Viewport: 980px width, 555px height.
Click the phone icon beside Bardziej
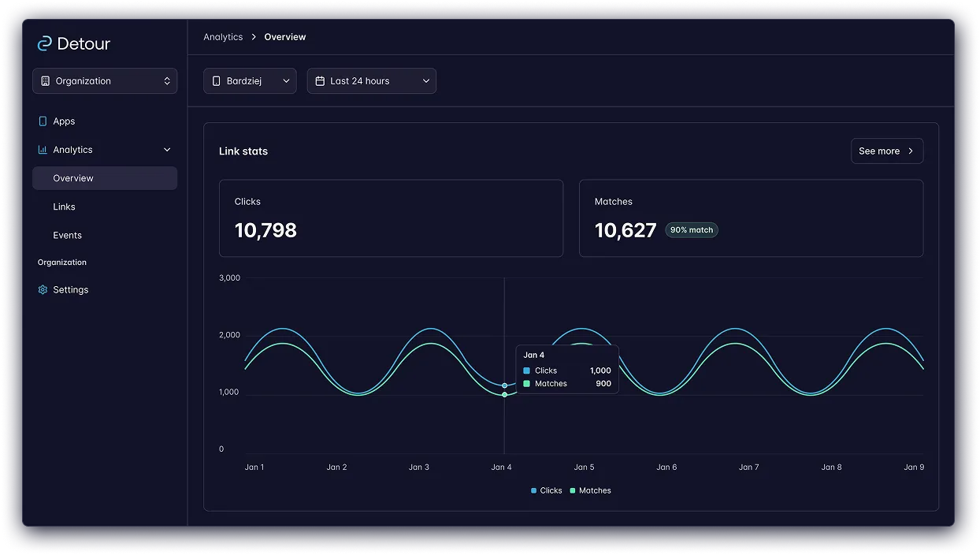pyautogui.click(x=217, y=81)
